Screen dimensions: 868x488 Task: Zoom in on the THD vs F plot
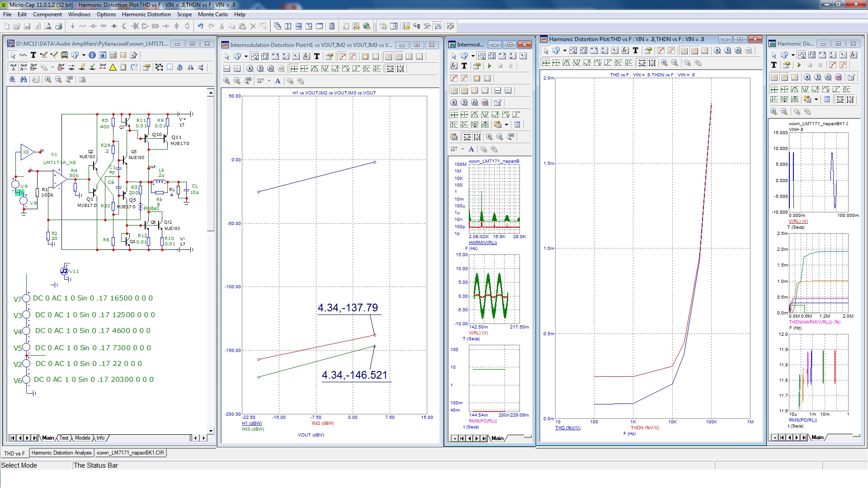coord(664,63)
